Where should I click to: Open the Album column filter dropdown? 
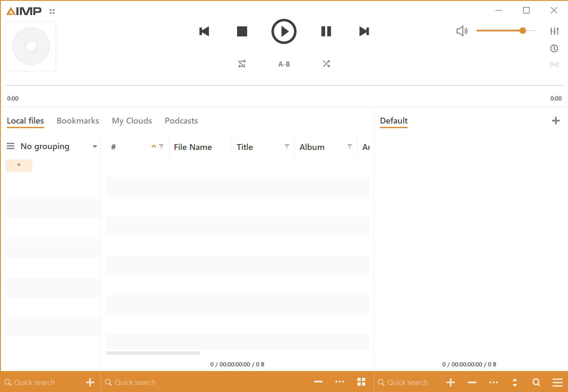point(350,146)
